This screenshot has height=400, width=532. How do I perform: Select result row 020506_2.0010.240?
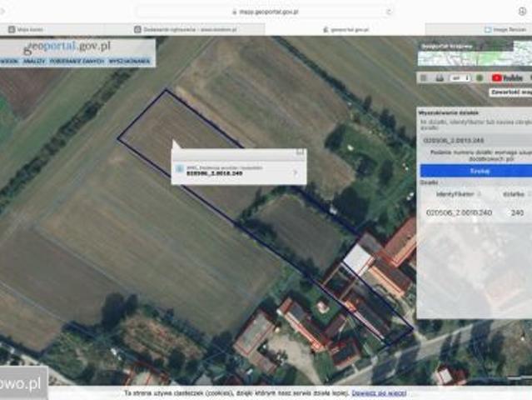tap(475, 212)
